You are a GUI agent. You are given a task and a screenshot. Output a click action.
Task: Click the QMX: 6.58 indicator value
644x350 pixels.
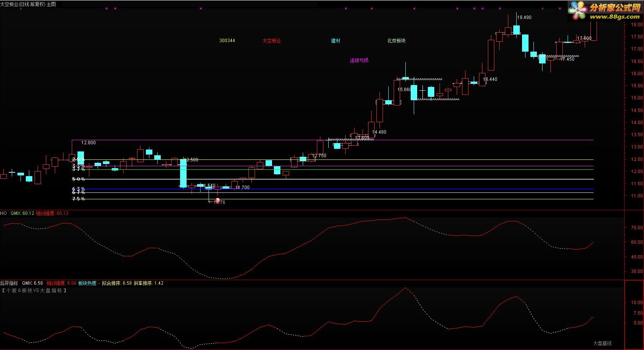pos(32,283)
